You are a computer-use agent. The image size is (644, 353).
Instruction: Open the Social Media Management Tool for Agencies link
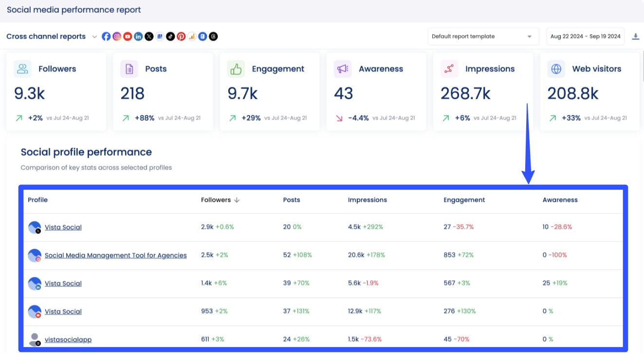click(x=115, y=255)
